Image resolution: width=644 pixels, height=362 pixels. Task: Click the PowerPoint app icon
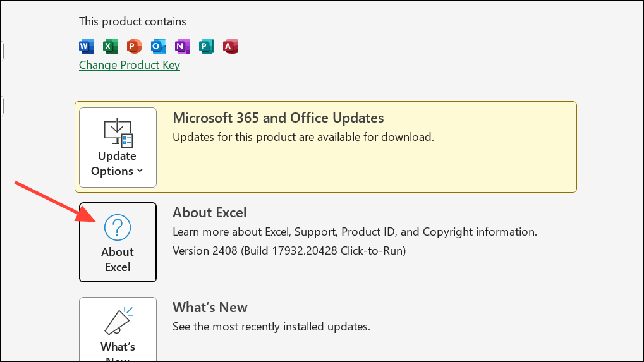[135, 46]
